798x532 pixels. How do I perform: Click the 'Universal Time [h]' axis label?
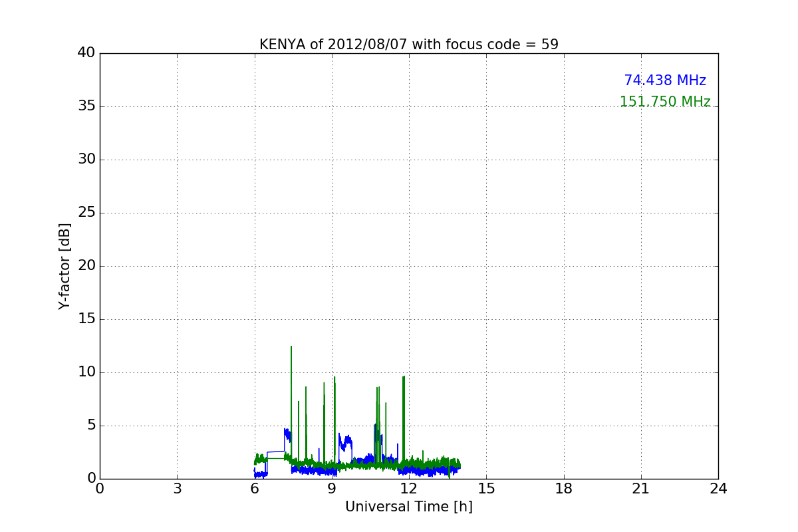(x=408, y=507)
